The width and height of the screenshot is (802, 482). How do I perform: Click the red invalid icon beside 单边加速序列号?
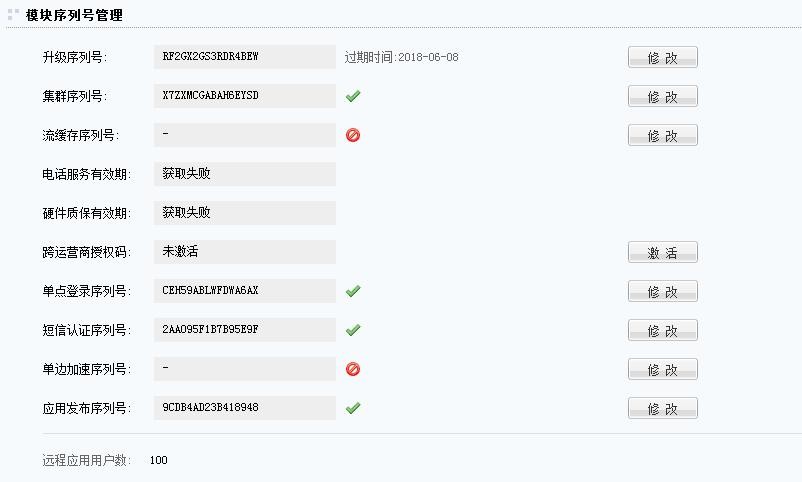tap(352, 369)
